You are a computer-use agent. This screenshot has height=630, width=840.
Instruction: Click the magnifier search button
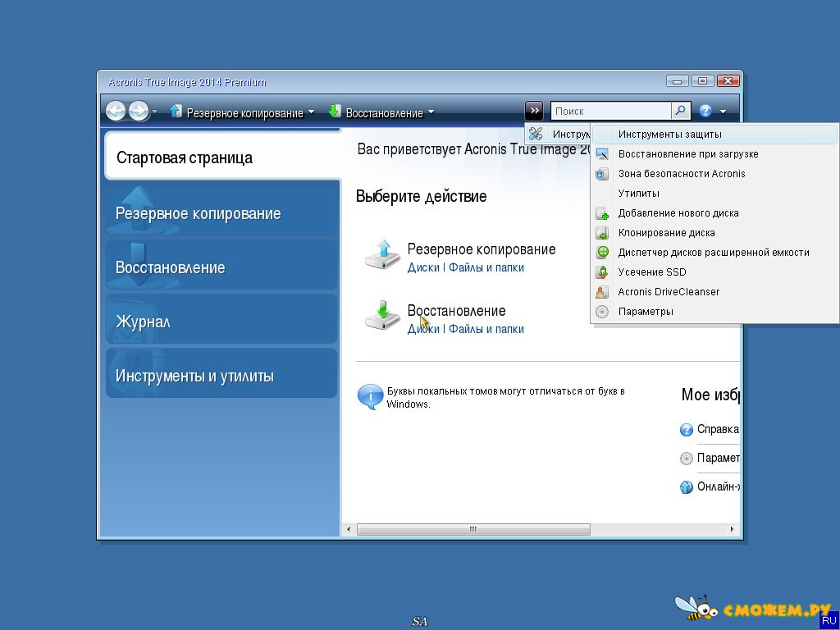point(680,111)
